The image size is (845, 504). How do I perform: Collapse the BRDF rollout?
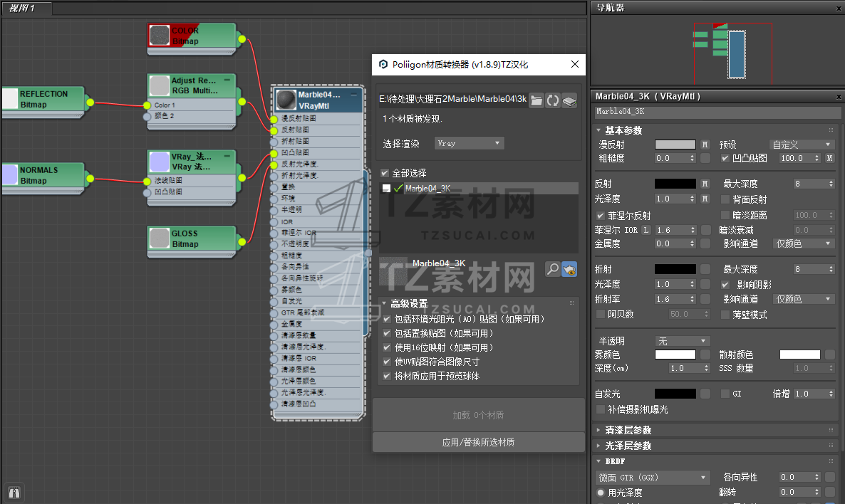(598, 461)
